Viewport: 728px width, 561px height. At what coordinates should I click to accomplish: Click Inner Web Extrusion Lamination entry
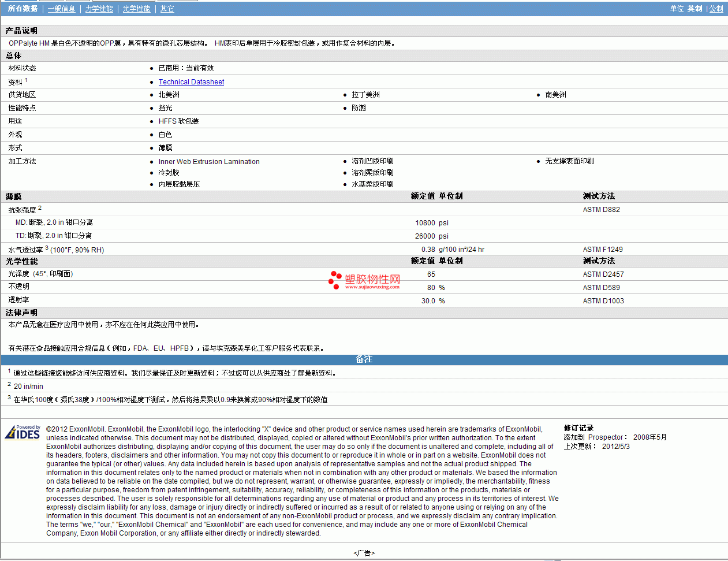click(x=209, y=162)
